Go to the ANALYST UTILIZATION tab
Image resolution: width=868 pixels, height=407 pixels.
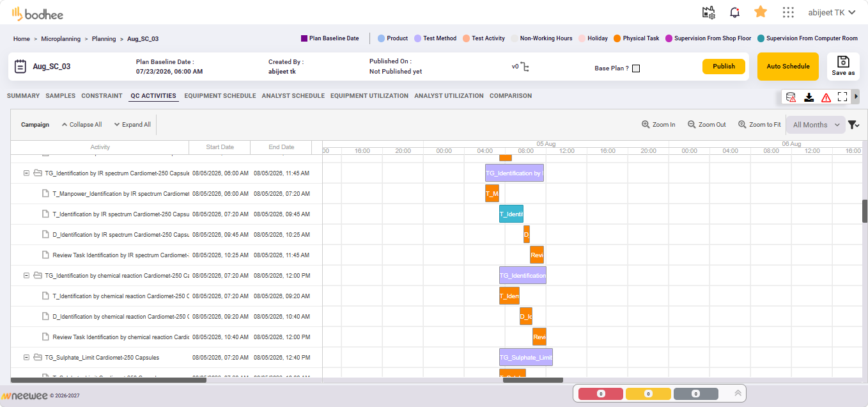click(449, 96)
